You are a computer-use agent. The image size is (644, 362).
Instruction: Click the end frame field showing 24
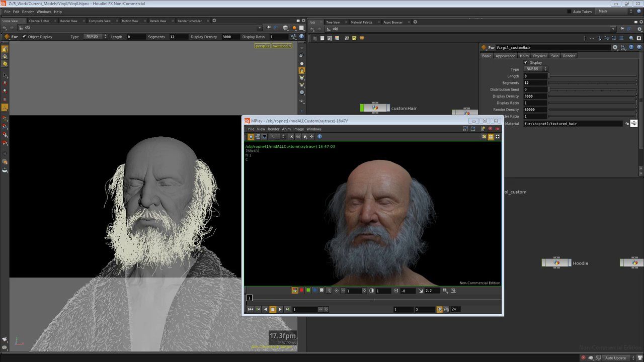tap(454, 309)
